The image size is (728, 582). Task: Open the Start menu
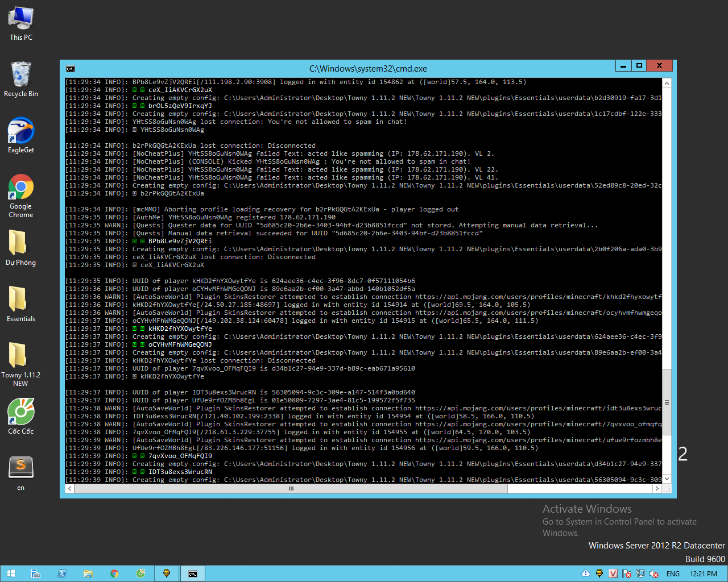click(11, 573)
